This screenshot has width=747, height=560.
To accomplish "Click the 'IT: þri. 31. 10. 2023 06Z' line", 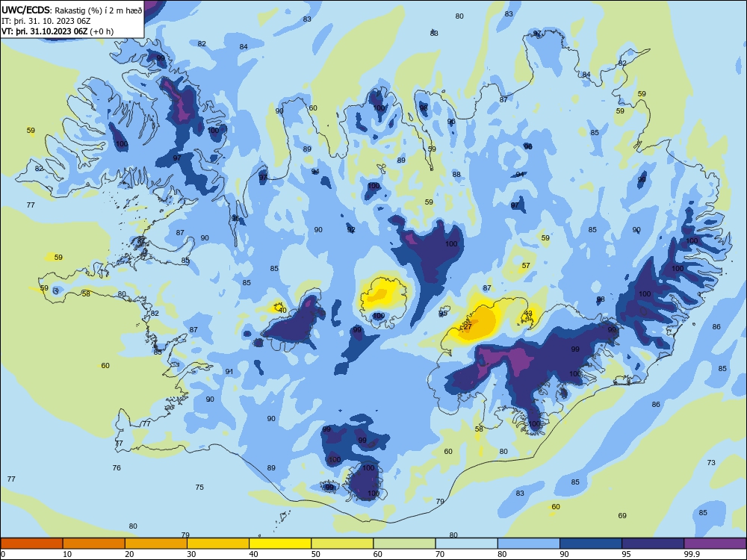I will 46,21.
